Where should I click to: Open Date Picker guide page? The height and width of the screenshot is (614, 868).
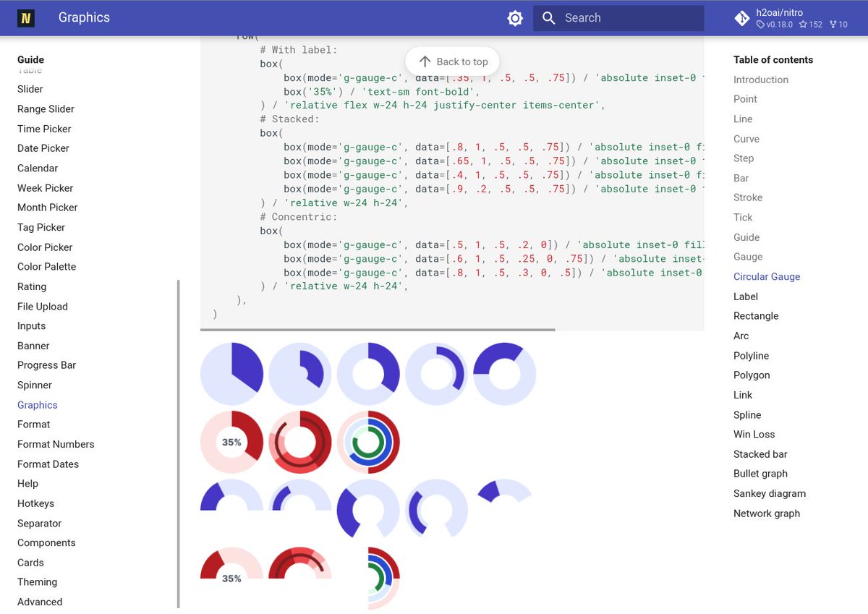pyautogui.click(x=43, y=148)
